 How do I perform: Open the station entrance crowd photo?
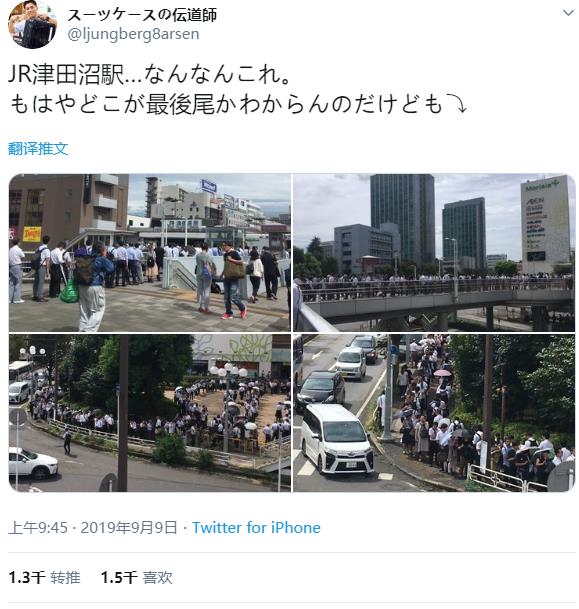[150, 252]
